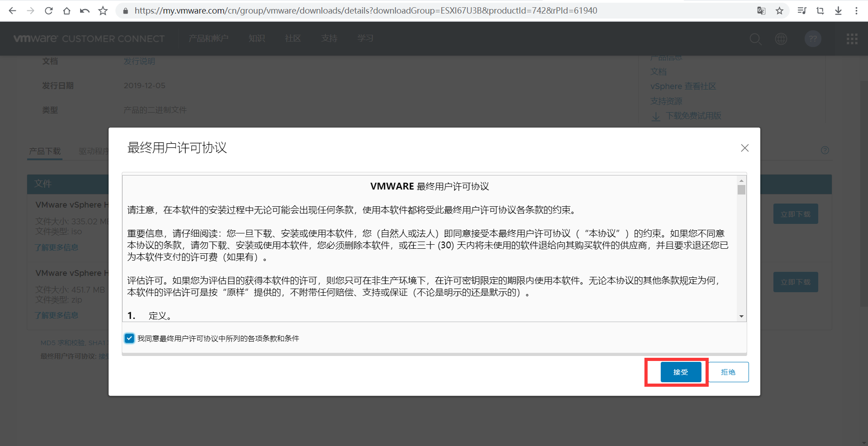Open the 学习 menu
The width and height of the screenshot is (868, 446).
[365, 38]
